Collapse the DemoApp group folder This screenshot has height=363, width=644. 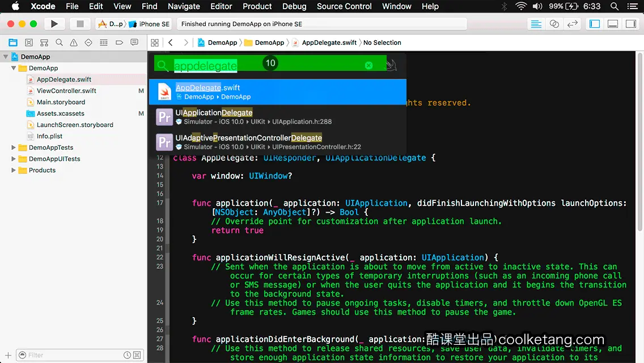tap(14, 68)
